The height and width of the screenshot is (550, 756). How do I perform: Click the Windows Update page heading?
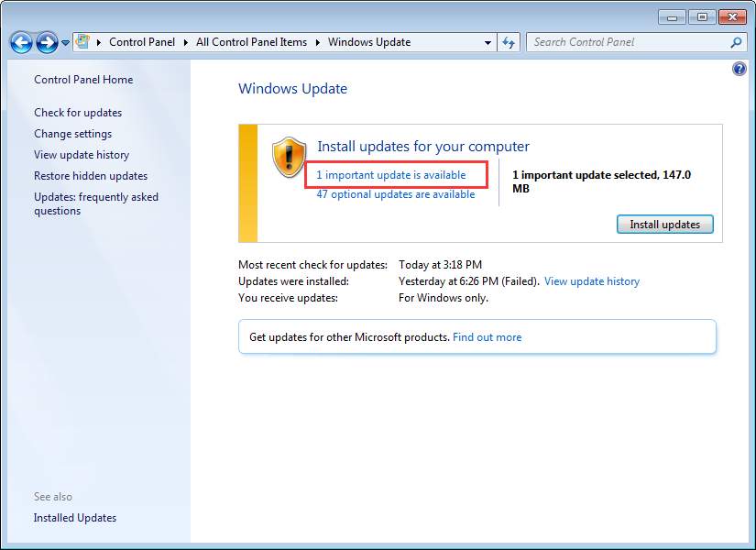click(292, 89)
